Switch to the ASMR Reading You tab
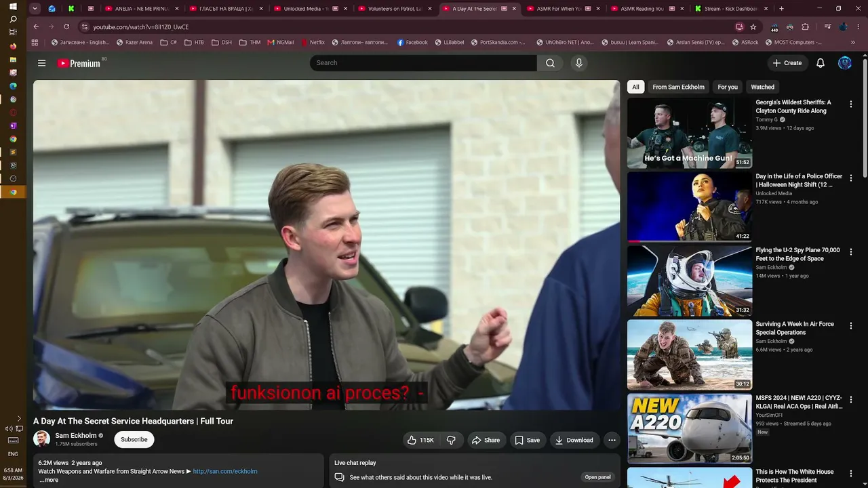Viewport: 868px width, 488px height. [x=647, y=9]
